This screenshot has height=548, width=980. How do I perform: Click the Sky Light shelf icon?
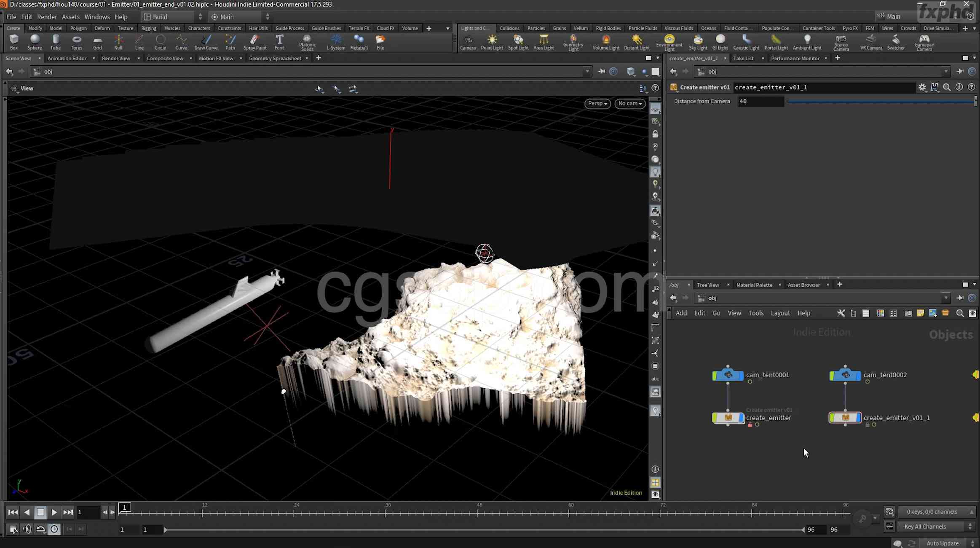click(698, 42)
